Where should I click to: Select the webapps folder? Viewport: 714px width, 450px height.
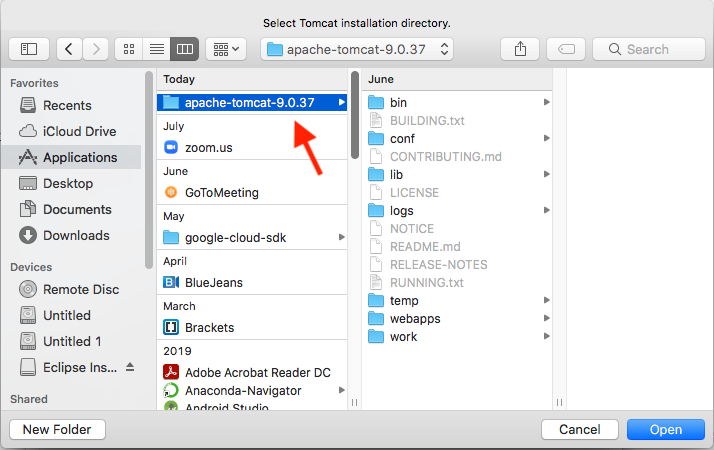457,318
